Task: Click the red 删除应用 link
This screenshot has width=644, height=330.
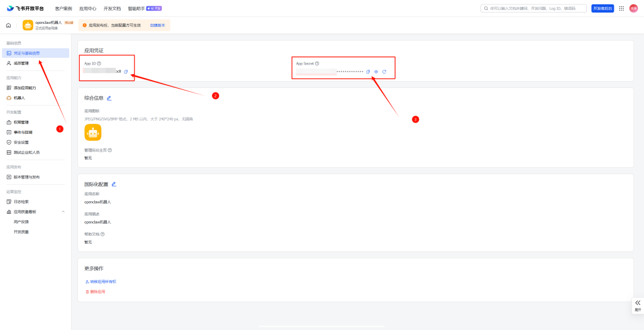Action: pyautogui.click(x=95, y=292)
